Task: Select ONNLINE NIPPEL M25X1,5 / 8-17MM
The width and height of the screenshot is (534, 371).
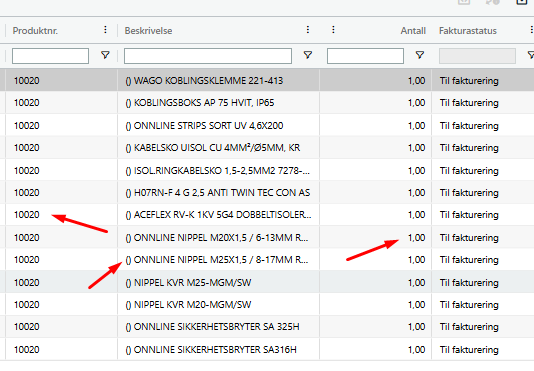Action: point(217,260)
